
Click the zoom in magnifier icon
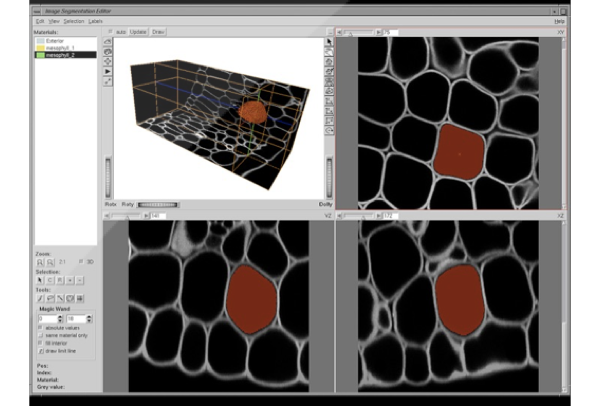click(x=40, y=263)
